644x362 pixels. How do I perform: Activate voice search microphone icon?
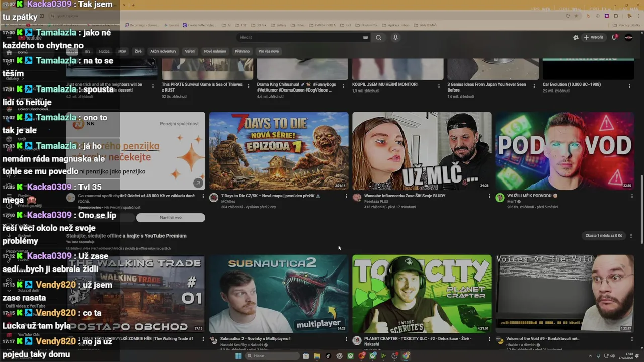[395, 37]
